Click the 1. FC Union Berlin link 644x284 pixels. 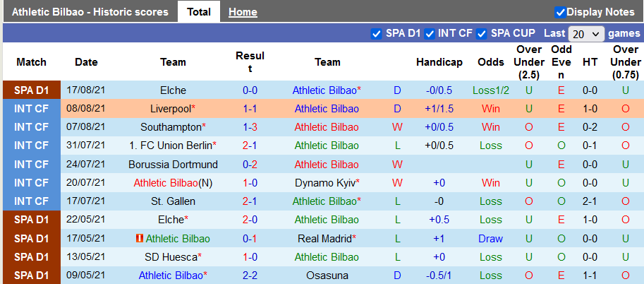(170, 146)
